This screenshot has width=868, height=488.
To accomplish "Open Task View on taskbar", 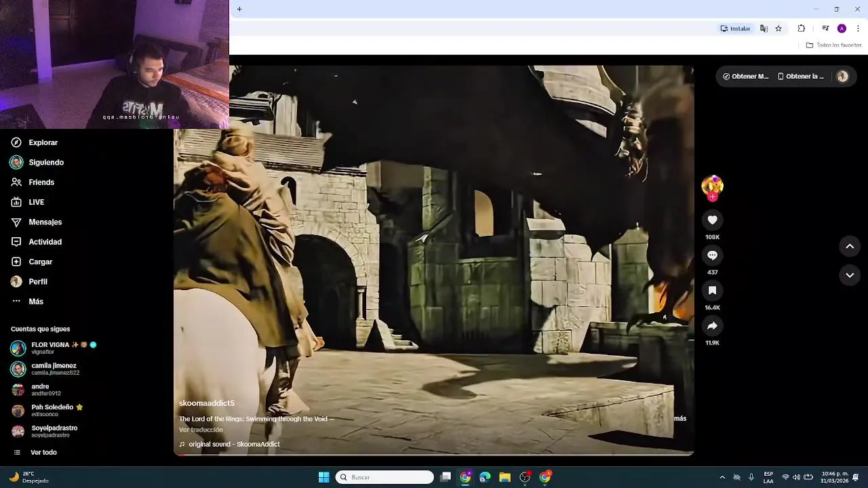I will click(446, 477).
